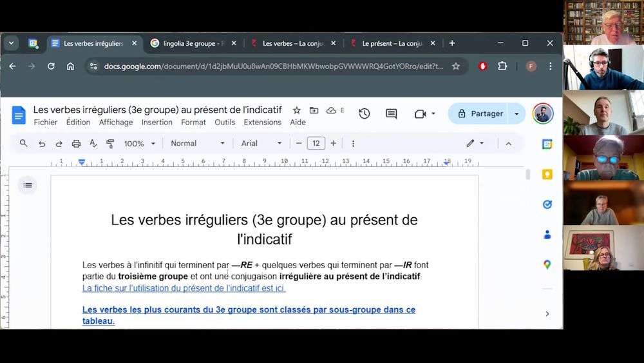The width and height of the screenshot is (644, 363).
Task: Star the document title
Action: 296,110
